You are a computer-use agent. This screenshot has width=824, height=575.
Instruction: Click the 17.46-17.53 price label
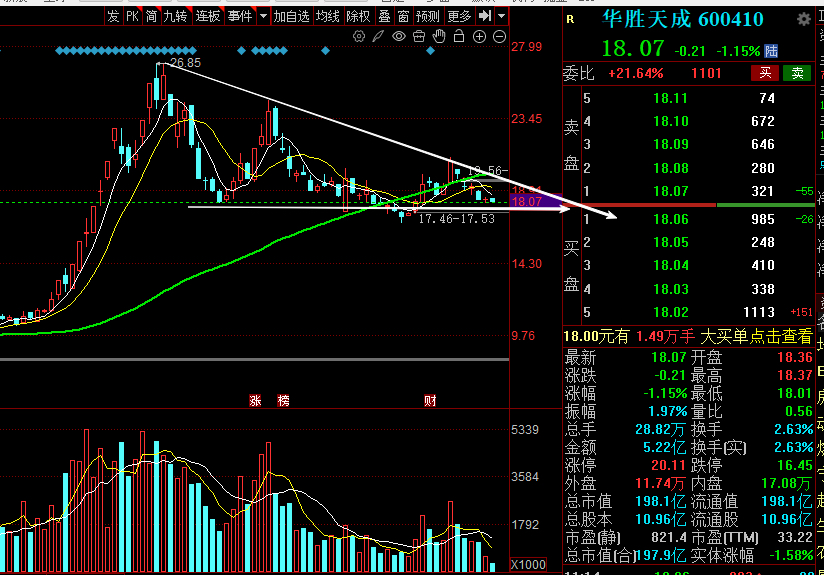457,219
